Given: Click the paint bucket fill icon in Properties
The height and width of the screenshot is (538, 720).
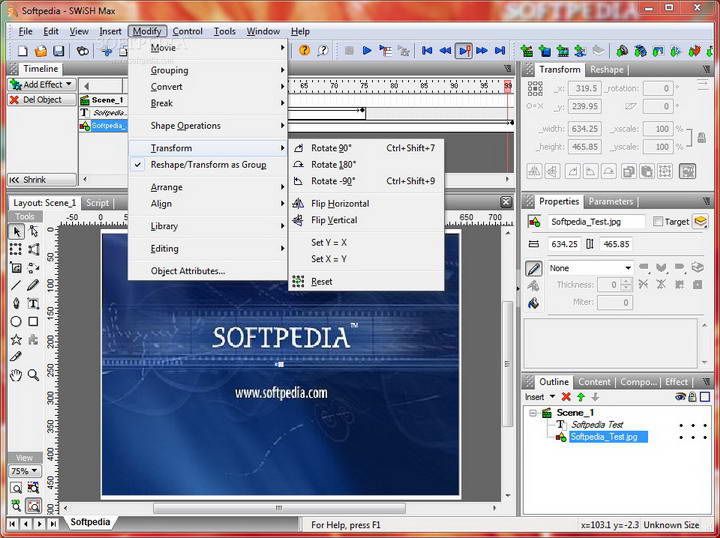Looking at the screenshot, I should tap(534, 303).
